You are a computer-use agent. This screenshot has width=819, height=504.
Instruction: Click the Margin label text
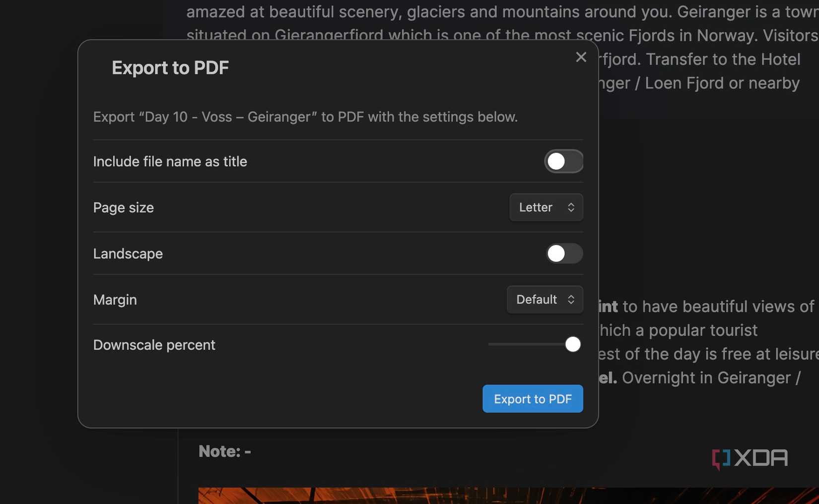click(x=115, y=300)
